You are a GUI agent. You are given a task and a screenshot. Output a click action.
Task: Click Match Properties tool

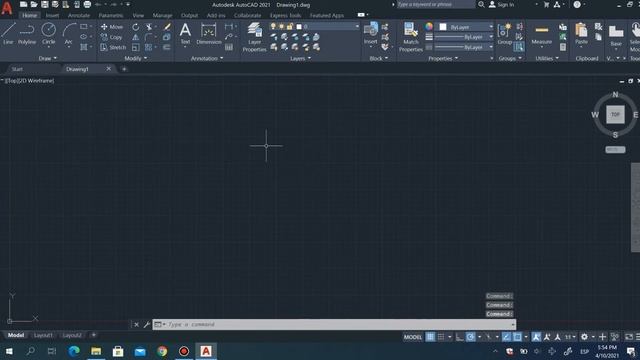(x=411, y=37)
